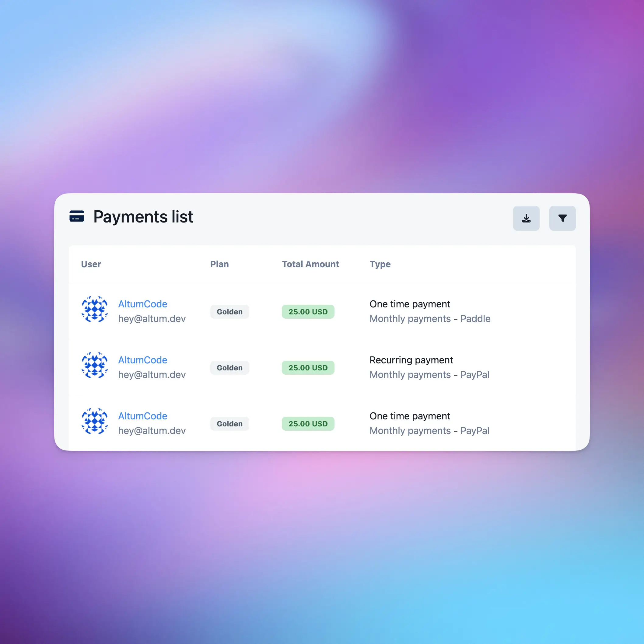Click the credit card icon beside Payments list
The width and height of the screenshot is (644, 644).
(77, 216)
